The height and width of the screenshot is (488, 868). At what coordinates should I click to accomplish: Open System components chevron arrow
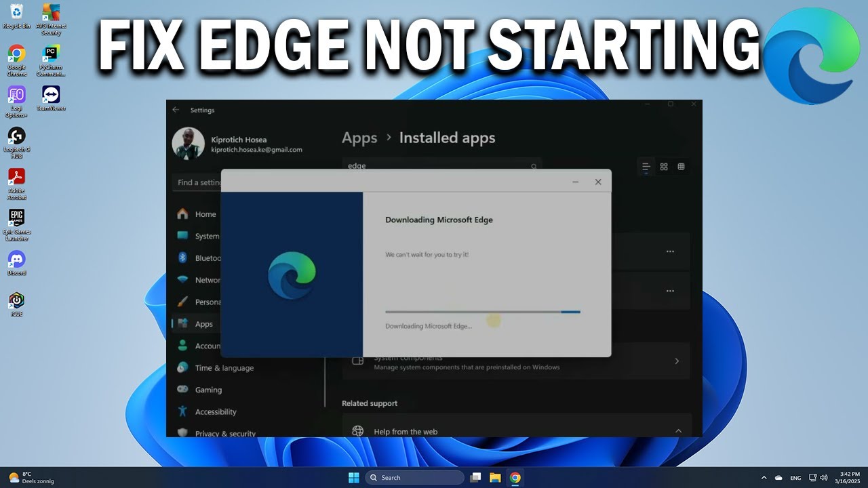677,361
